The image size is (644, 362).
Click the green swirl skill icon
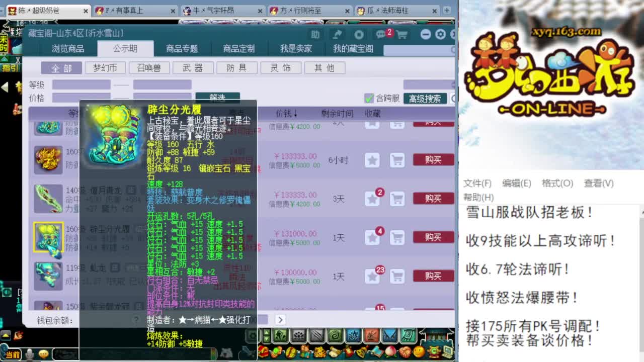[335, 335]
